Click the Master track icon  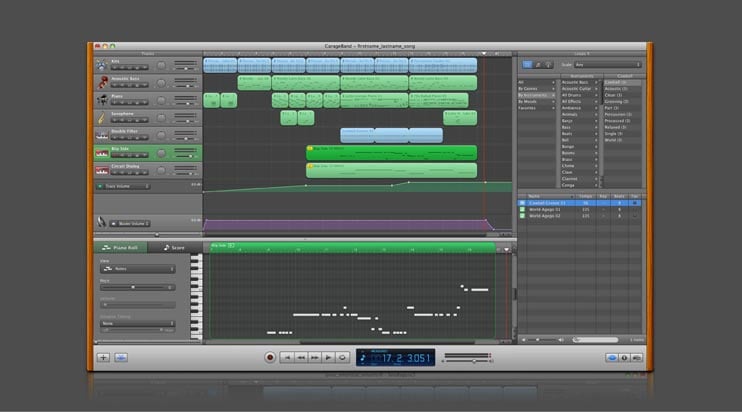pos(101,221)
